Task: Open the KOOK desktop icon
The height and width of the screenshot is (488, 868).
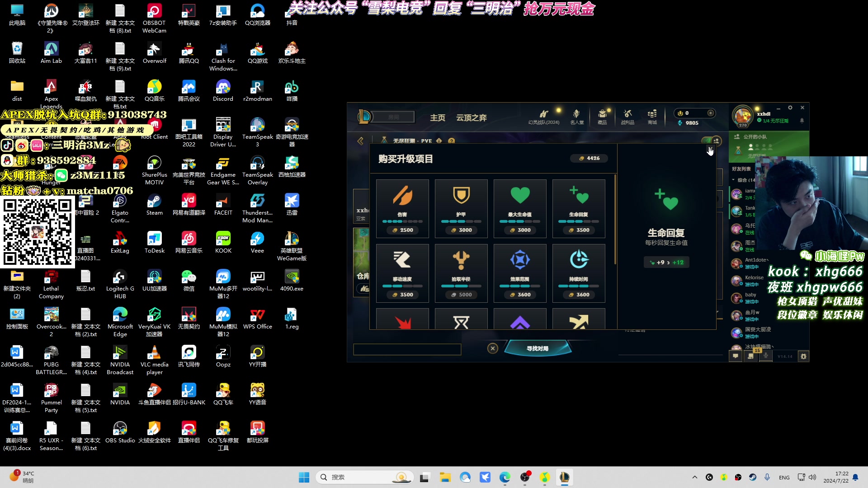Action: 223,243
